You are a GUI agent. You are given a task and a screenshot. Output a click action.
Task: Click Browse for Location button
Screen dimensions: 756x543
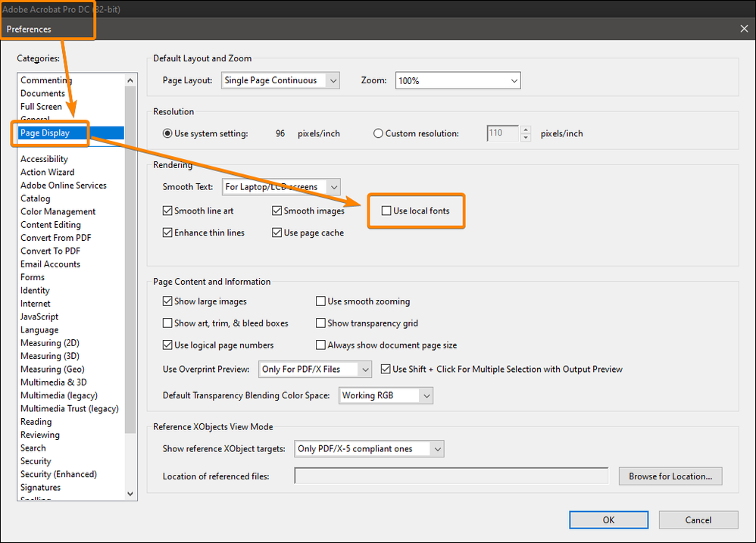670,476
